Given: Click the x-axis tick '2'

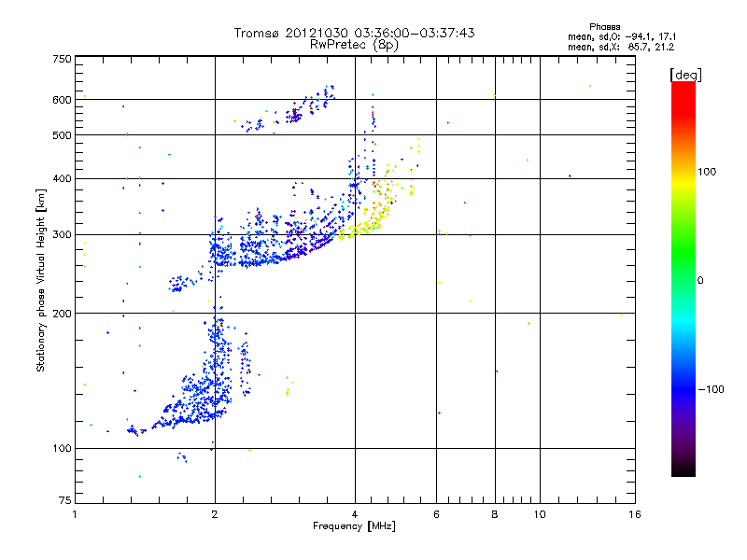Looking at the screenshot, I should (215, 514).
